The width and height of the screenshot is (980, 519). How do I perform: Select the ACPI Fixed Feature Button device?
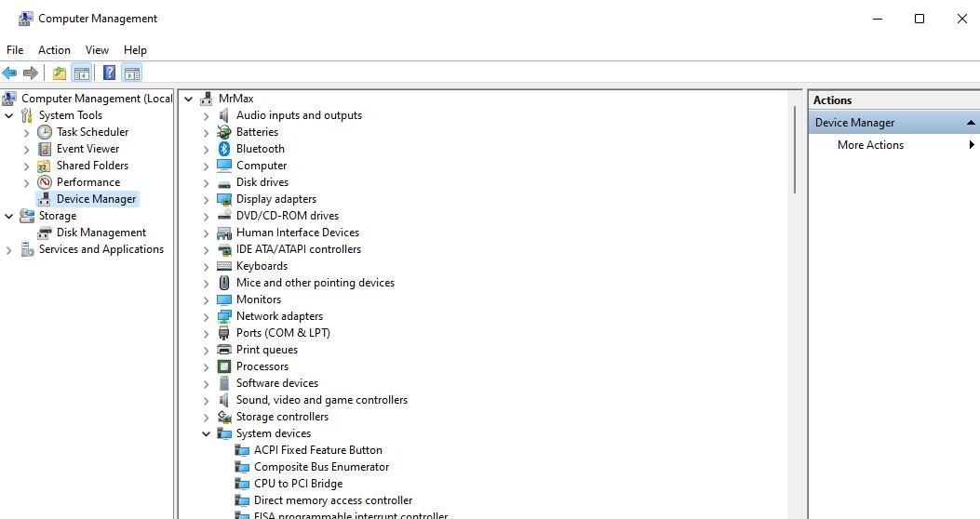coord(318,450)
